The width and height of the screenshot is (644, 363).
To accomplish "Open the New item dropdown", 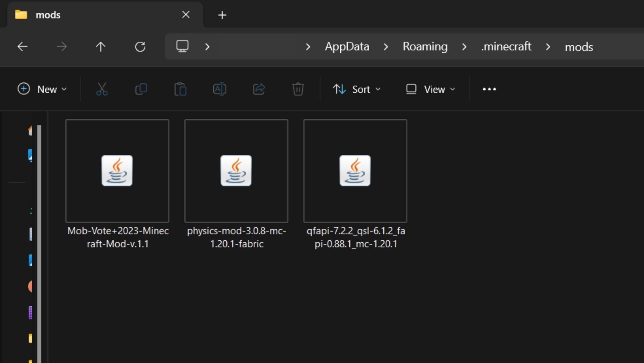I will (42, 89).
